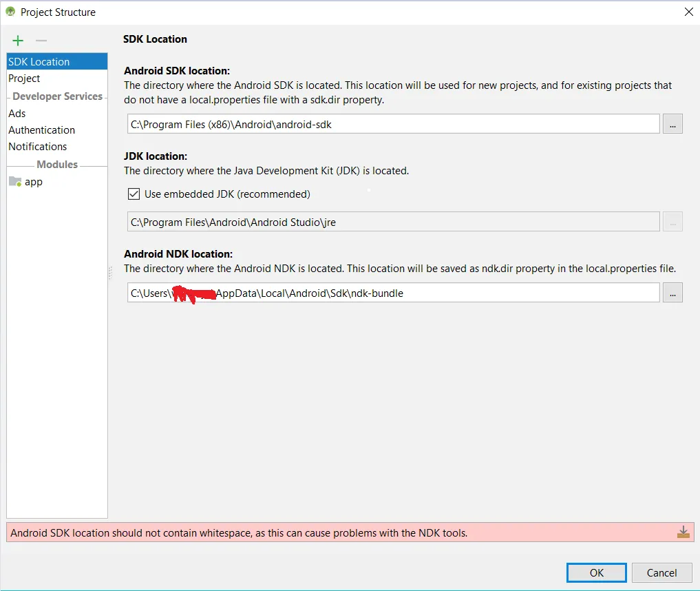Click the Android NDK location heading
The height and width of the screenshot is (591, 700).
[178, 253]
